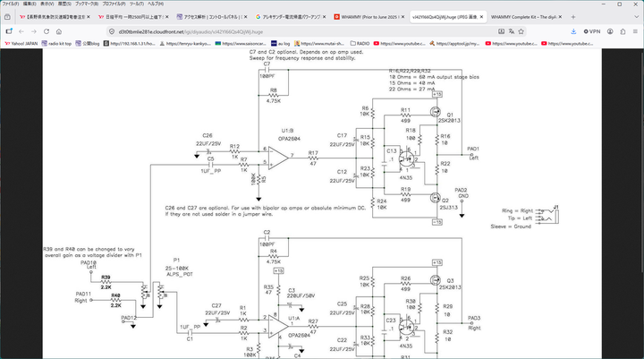Open the mutai-sh bookmark

pos(319,43)
